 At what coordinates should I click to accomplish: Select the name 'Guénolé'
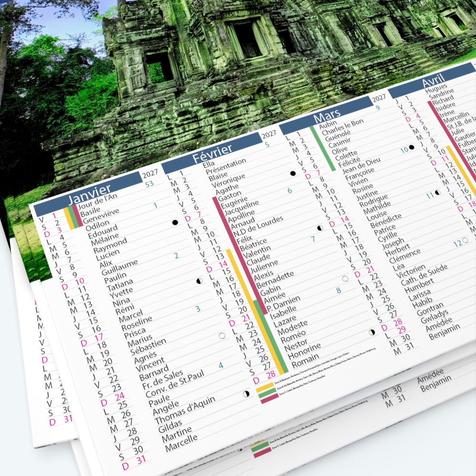pos(337,136)
